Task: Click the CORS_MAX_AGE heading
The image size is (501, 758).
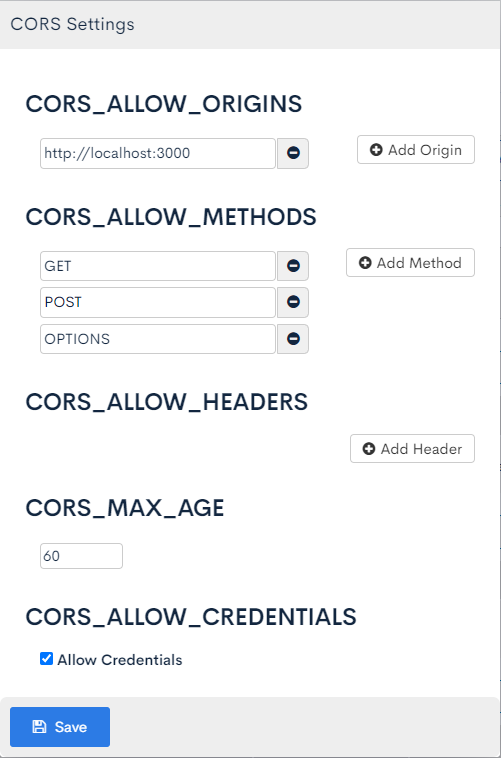Action: [x=125, y=508]
